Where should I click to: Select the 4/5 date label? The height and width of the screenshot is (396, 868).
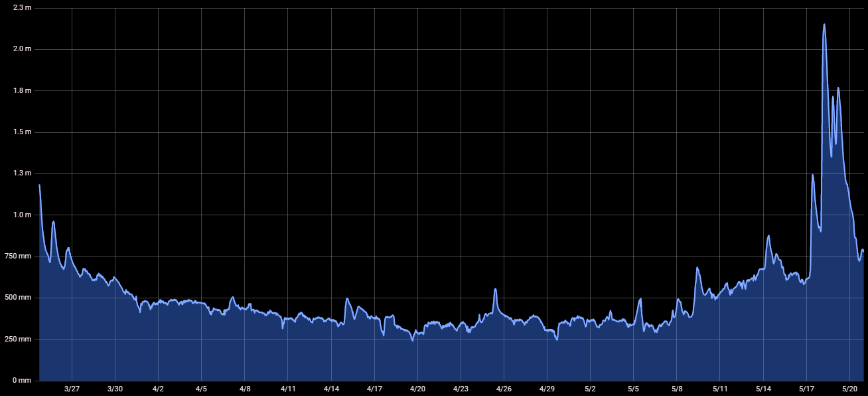201,389
